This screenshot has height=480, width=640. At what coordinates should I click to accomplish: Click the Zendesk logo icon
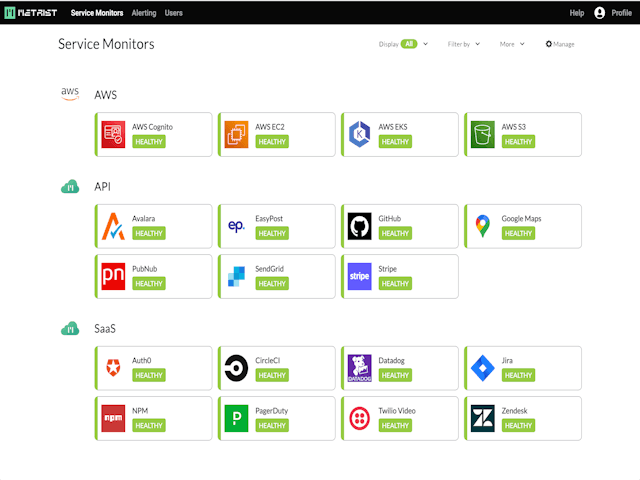coord(482,418)
